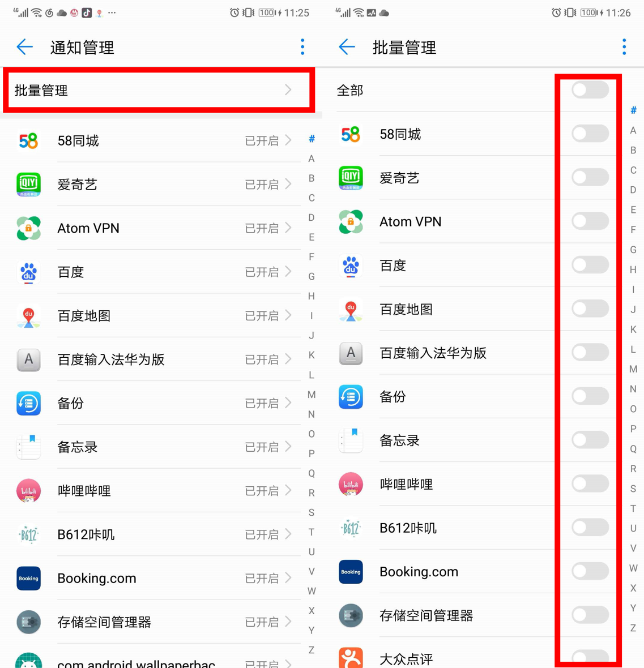Jump to letter M in left index
The image size is (644, 668).
pyautogui.click(x=312, y=395)
